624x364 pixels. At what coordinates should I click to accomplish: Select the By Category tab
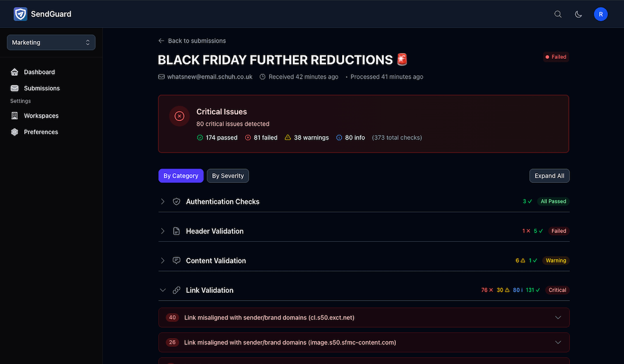coord(180,176)
